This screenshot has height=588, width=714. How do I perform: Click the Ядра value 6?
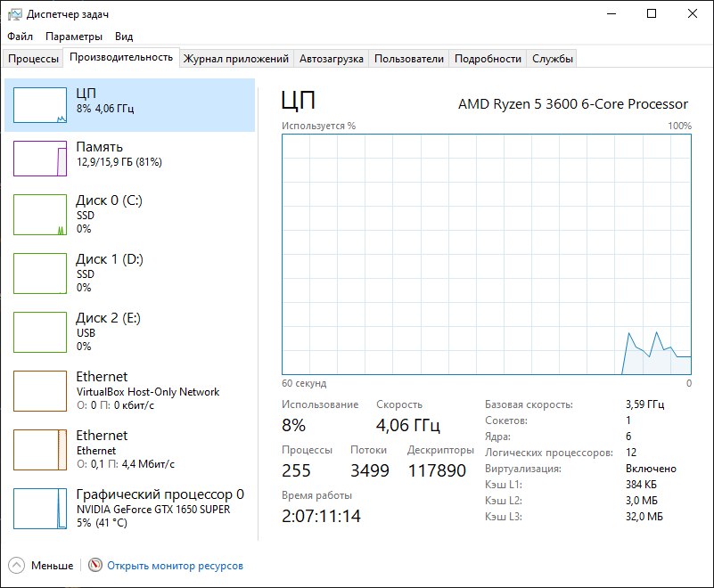click(x=628, y=436)
